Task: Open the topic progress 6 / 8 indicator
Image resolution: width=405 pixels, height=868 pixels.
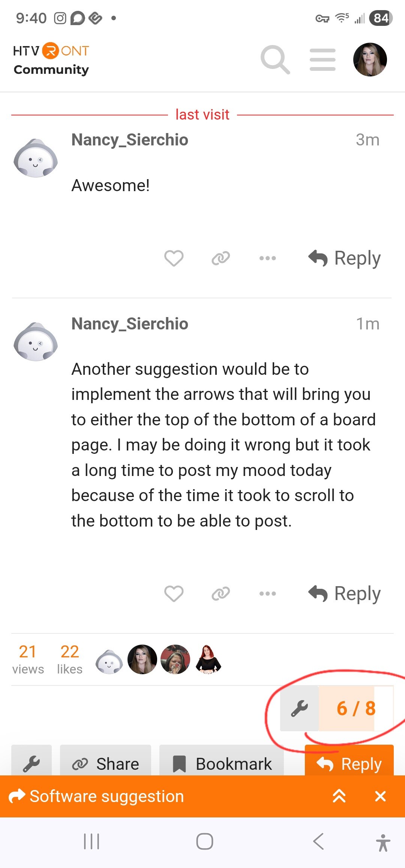Action: coord(355,708)
